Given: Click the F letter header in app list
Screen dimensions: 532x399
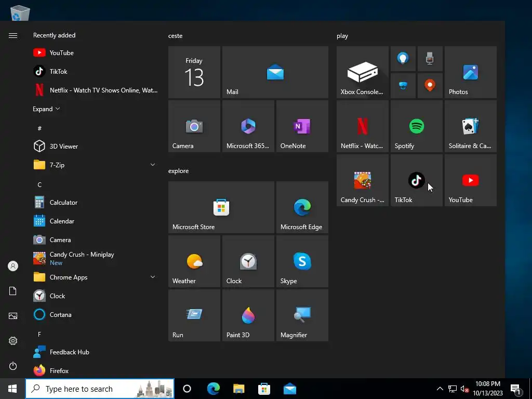Looking at the screenshot, I should click(39, 334).
